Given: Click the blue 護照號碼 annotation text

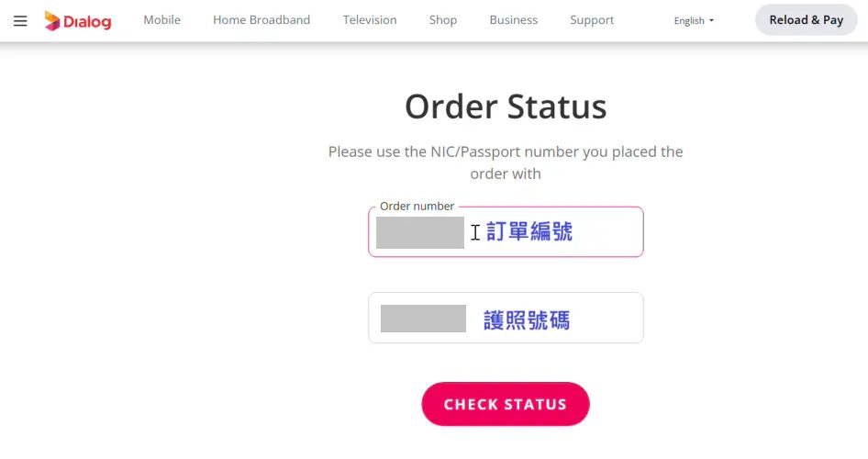Looking at the screenshot, I should click(527, 319).
